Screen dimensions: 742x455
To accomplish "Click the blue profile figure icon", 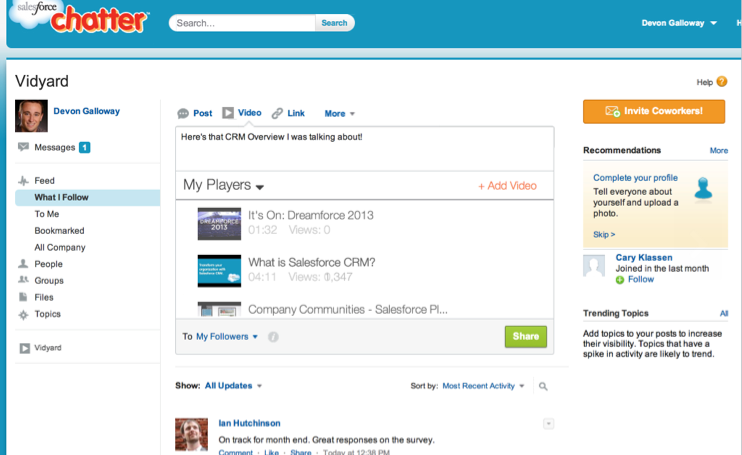I will tap(703, 189).
